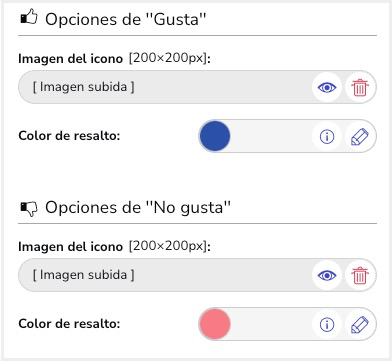Click the "No gusta" Color de resalto label

click(69, 324)
